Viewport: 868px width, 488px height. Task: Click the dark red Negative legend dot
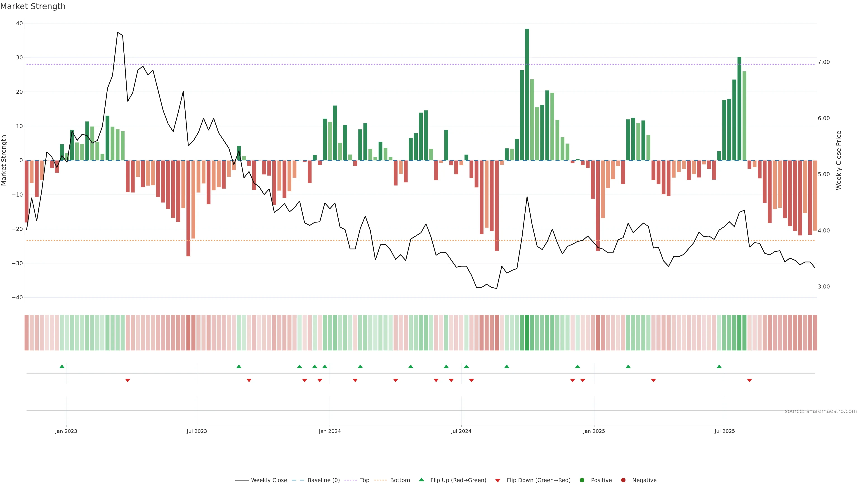pos(623,480)
